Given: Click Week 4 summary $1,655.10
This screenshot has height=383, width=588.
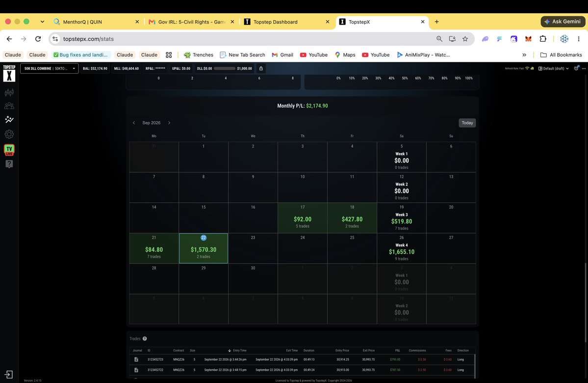Looking at the screenshot, I should (x=401, y=248).
